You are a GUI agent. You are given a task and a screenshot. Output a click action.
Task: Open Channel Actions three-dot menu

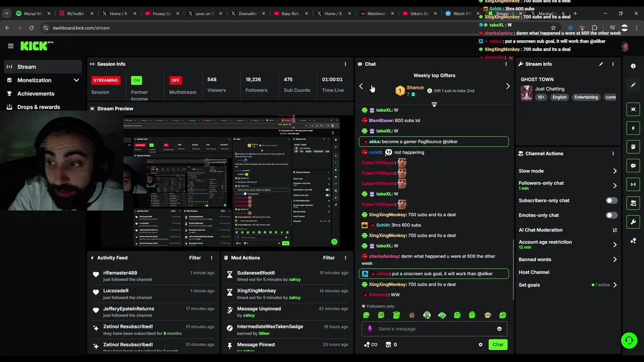[613, 153]
